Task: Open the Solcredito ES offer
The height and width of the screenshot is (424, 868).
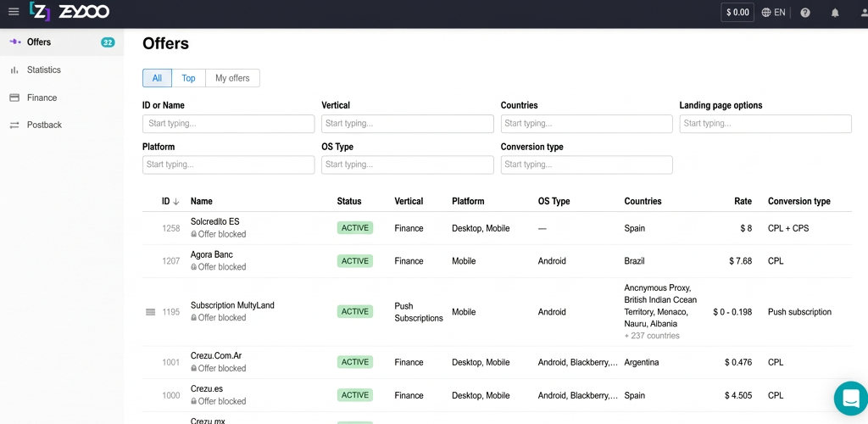Action: pyautogui.click(x=214, y=222)
